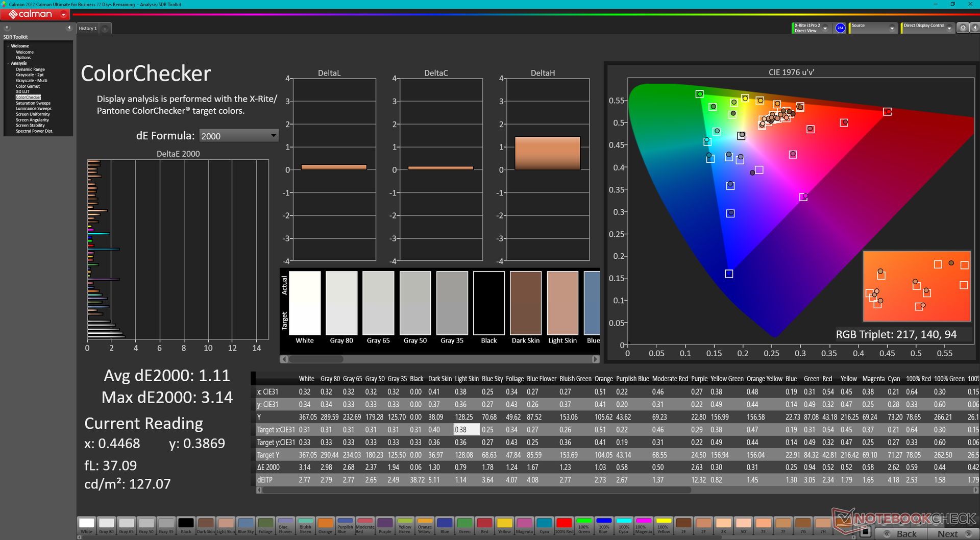980x540 pixels.
Task: Choose the 100% Green patch button
Action: coord(584,526)
